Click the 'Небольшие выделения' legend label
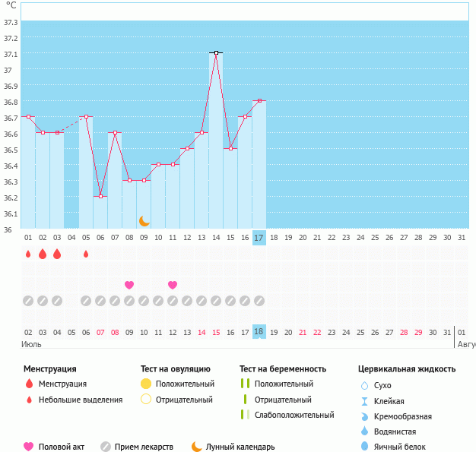 [x=80, y=400]
